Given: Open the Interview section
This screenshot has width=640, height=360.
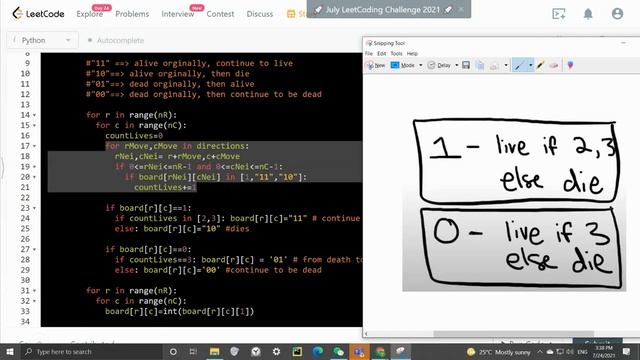Looking at the screenshot, I should (178, 14).
